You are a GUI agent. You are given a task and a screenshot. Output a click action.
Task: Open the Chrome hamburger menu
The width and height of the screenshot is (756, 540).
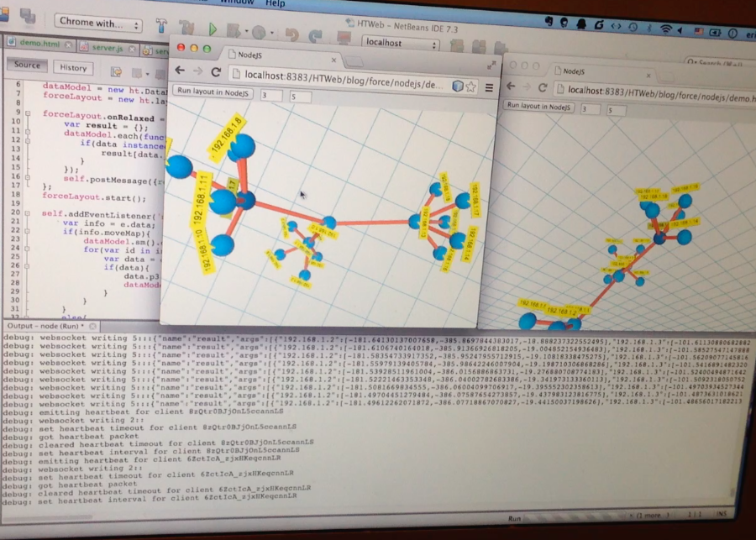click(489, 87)
